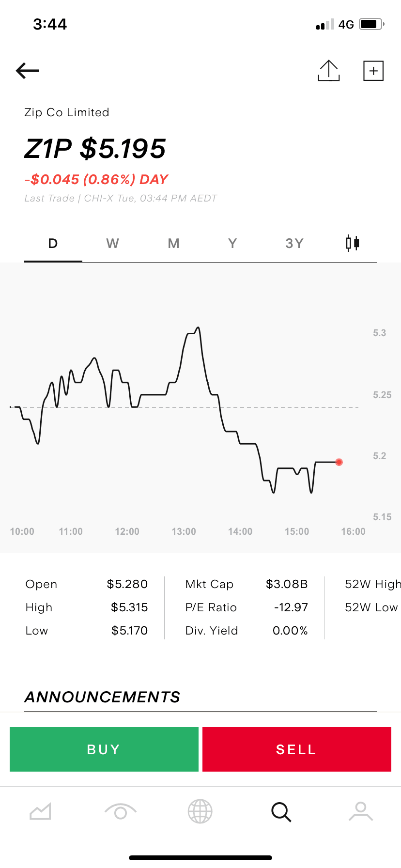
Task: Select the D day range tab
Action: click(x=53, y=243)
